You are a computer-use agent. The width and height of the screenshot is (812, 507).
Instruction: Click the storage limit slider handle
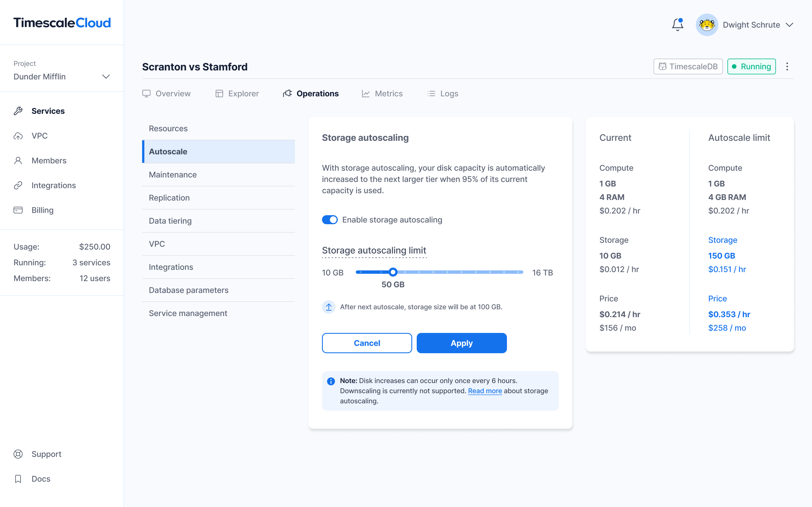pyautogui.click(x=393, y=272)
